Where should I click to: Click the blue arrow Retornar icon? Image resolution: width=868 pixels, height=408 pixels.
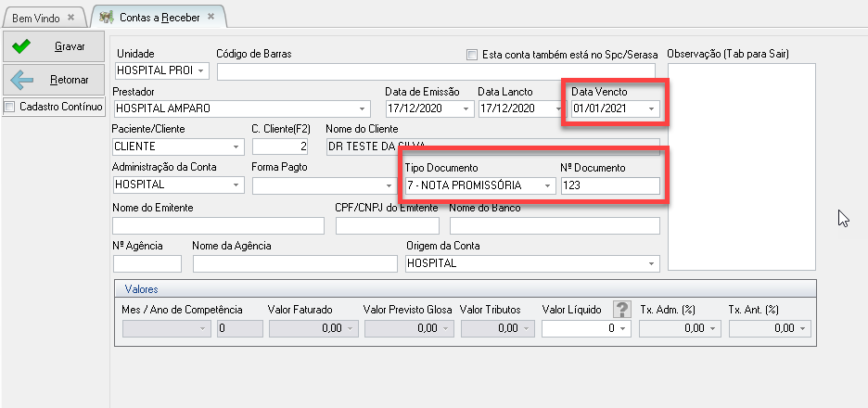click(21, 80)
